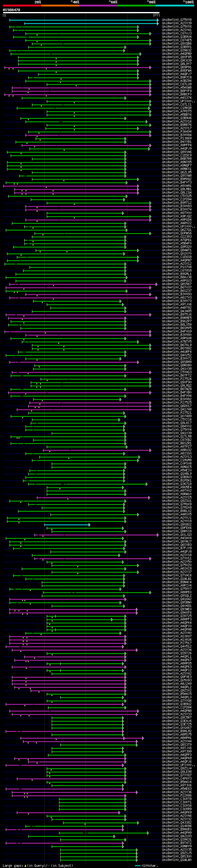Open hit UniRef100_C6TKB2

177,440
